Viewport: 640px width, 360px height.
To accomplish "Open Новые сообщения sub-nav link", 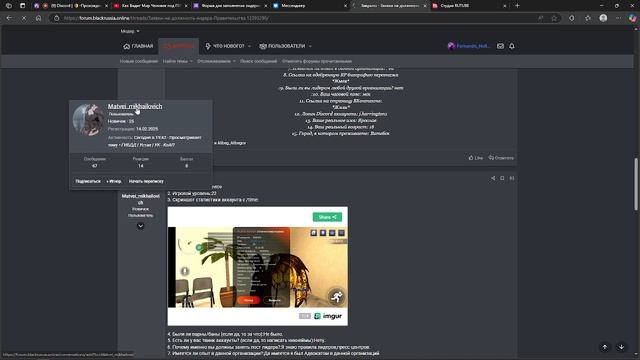I will pos(138,61).
